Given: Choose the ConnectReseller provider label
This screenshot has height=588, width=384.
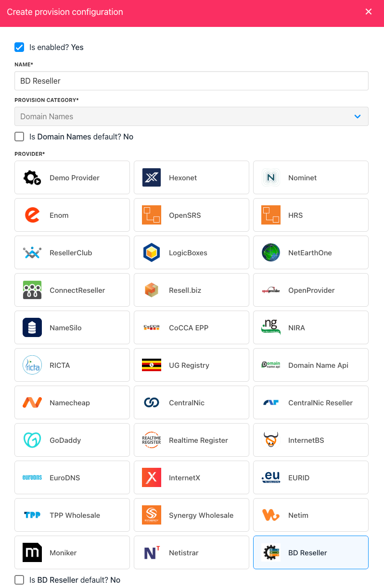Looking at the screenshot, I should coord(77,290).
